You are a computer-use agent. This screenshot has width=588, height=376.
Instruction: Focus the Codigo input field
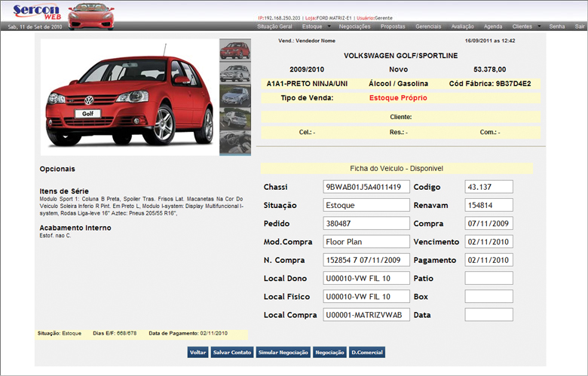[489, 187]
